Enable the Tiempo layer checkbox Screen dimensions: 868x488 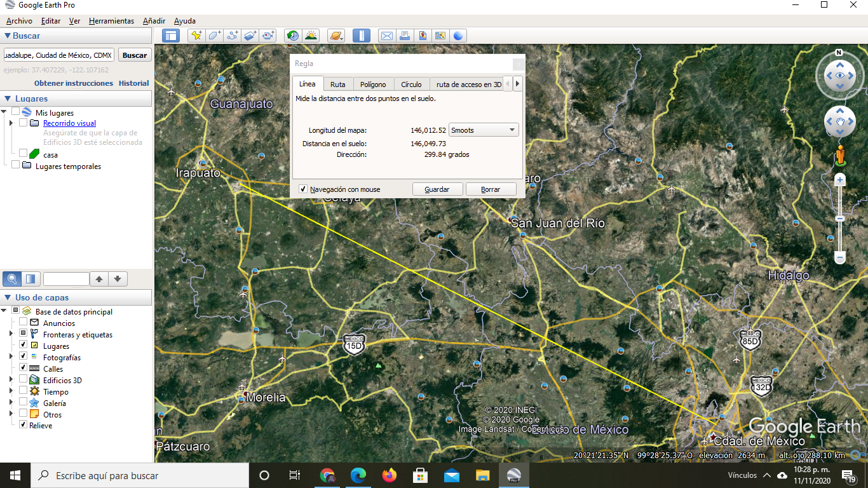tap(23, 391)
